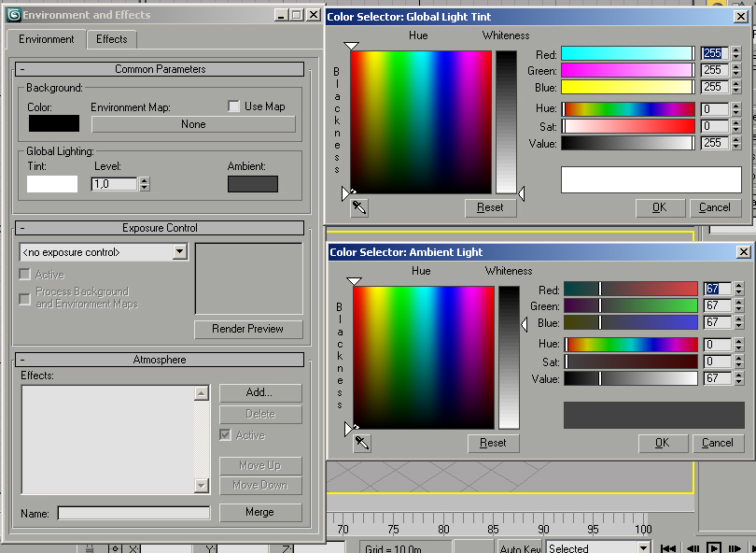756x553 pixels.
Task: Click Value slider in Ambient Light selector
Action: (631, 378)
